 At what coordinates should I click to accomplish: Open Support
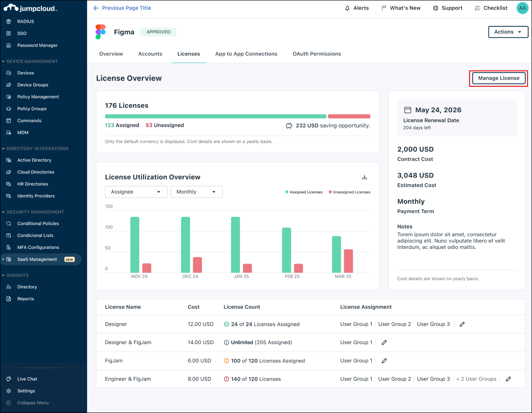click(448, 8)
